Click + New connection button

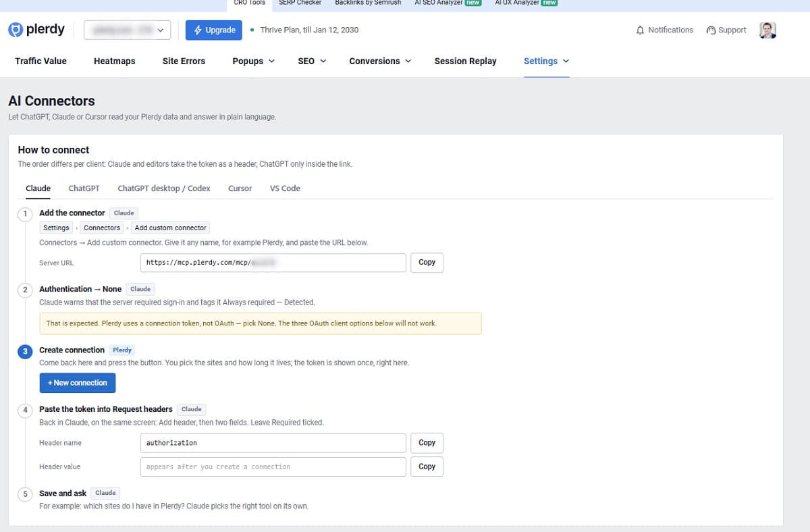[78, 383]
